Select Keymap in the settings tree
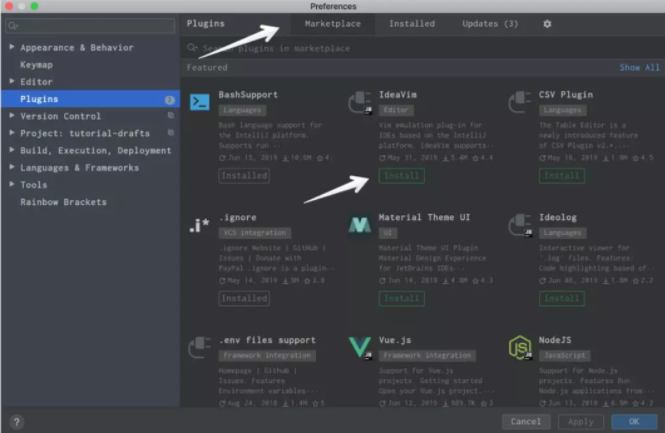 (x=36, y=65)
